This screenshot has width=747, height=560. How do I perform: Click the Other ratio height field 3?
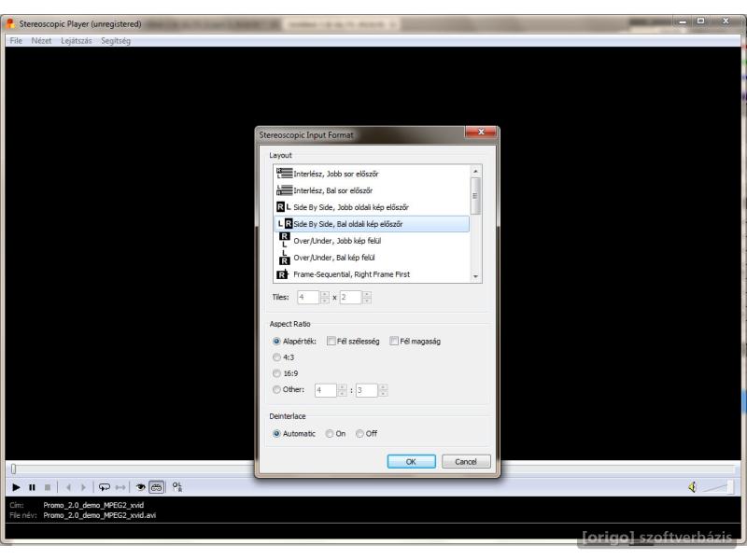pos(366,390)
